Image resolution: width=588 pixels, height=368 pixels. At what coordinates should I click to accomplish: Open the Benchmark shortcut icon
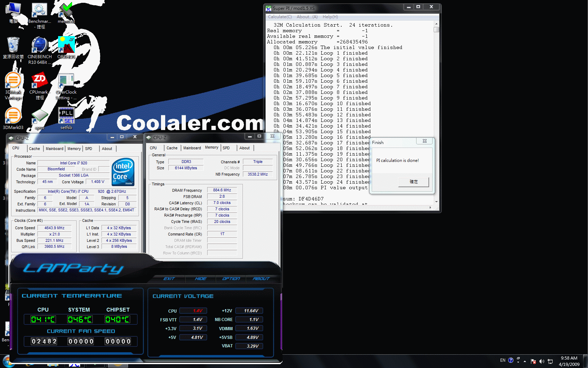[x=40, y=15]
